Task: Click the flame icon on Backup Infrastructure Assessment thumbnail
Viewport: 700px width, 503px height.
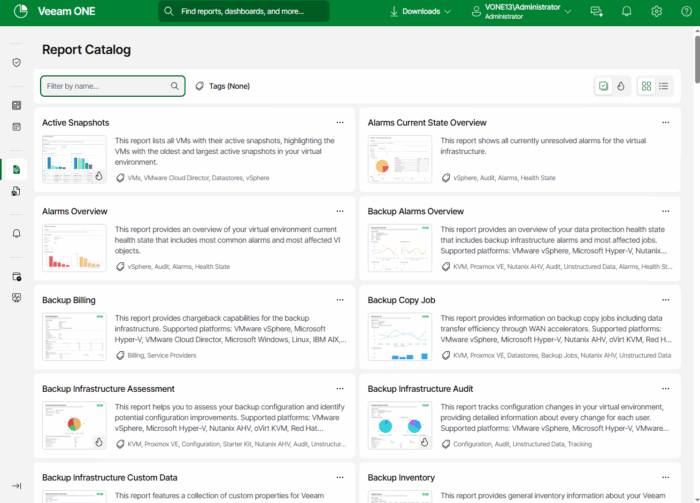Action: click(x=99, y=442)
